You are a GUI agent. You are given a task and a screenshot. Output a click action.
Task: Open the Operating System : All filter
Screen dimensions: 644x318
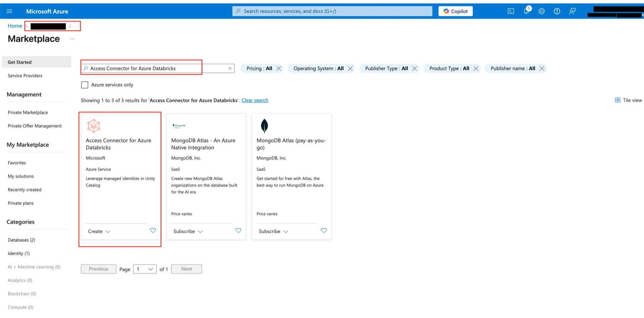pyautogui.click(x=319, y=68)
